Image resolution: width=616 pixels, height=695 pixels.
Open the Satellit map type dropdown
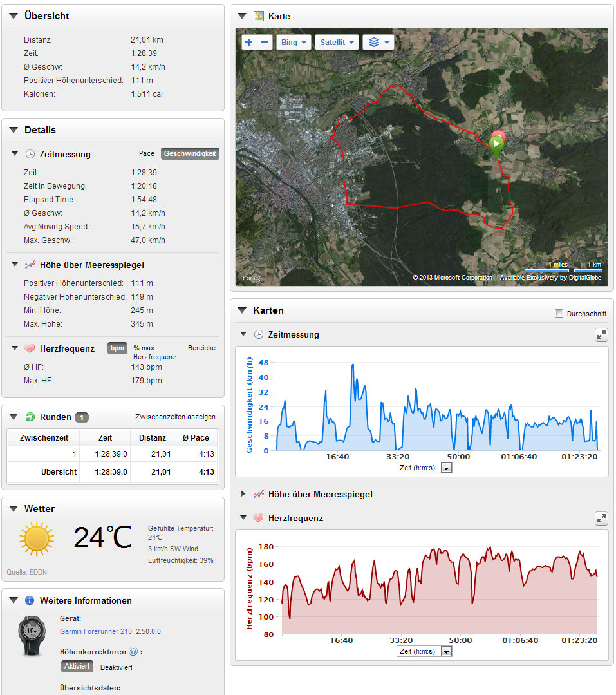[337, 43]
